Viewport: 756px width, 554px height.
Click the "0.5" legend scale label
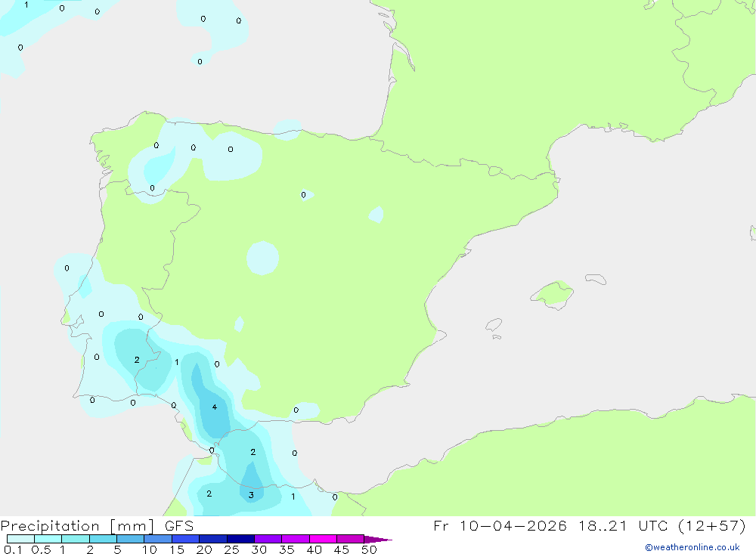(x=42, y=549)
